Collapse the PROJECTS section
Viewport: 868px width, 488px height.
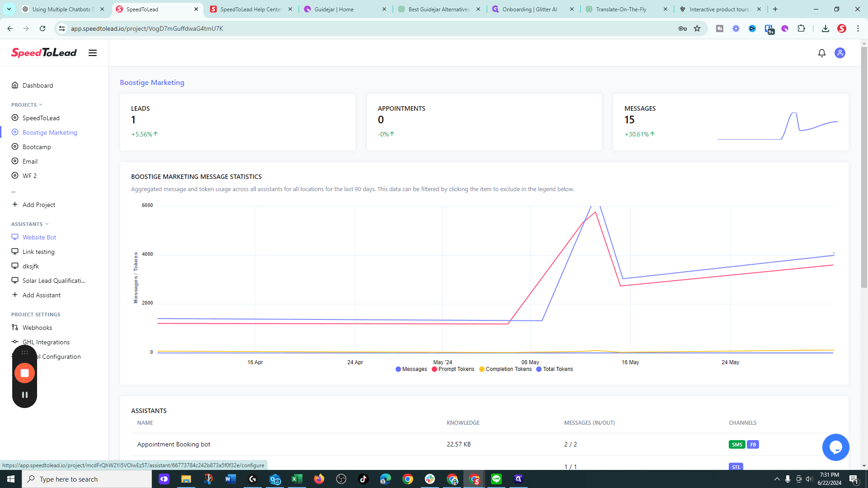(x=27, y=105)
